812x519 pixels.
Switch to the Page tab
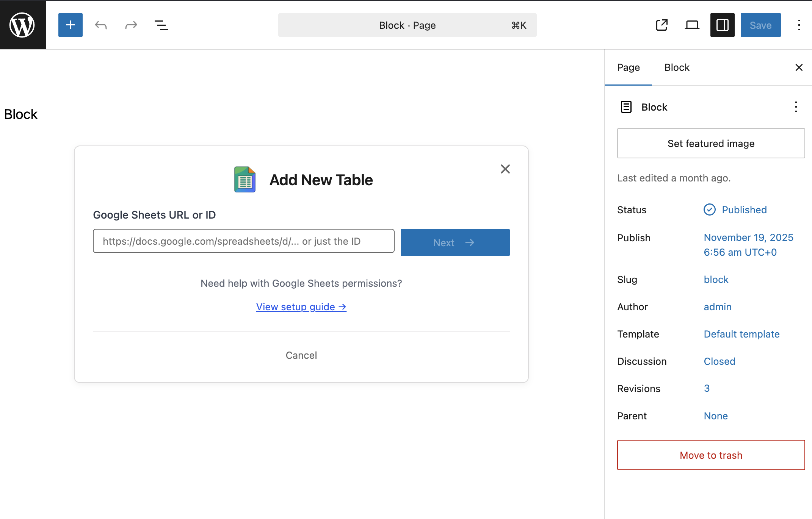(629, 67)
